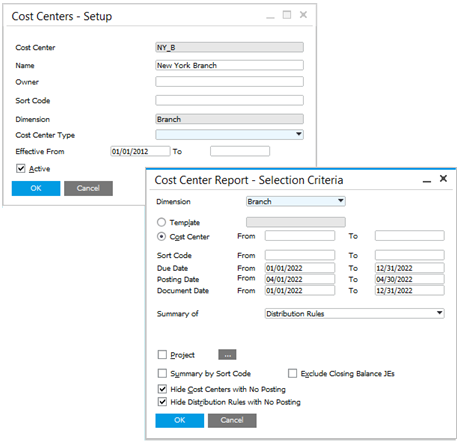Tick Summary by Sort Code checkbox
The height and width of the screenshot is (443, 461).
pos(162,373)
